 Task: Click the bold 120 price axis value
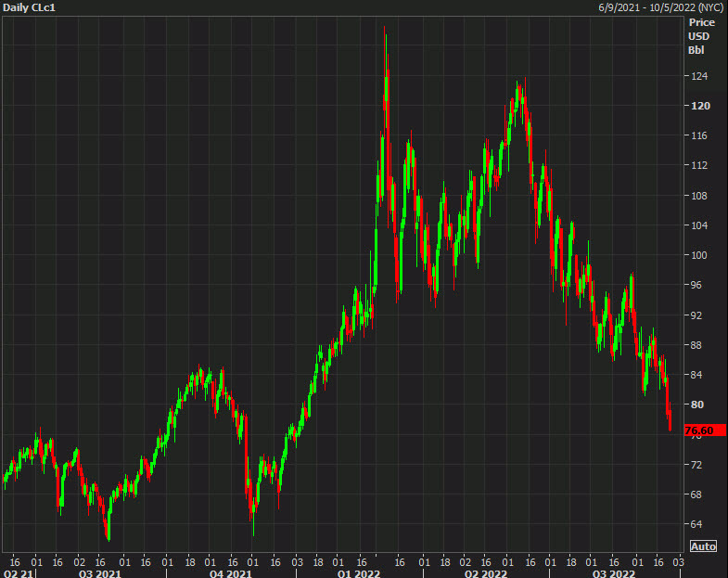click(700, 106)
